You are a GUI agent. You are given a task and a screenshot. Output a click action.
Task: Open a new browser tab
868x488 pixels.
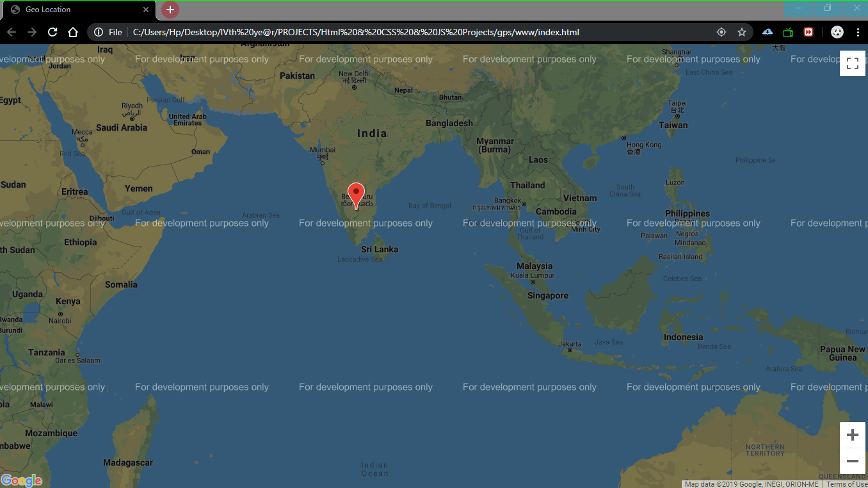[x=170, y=10]
